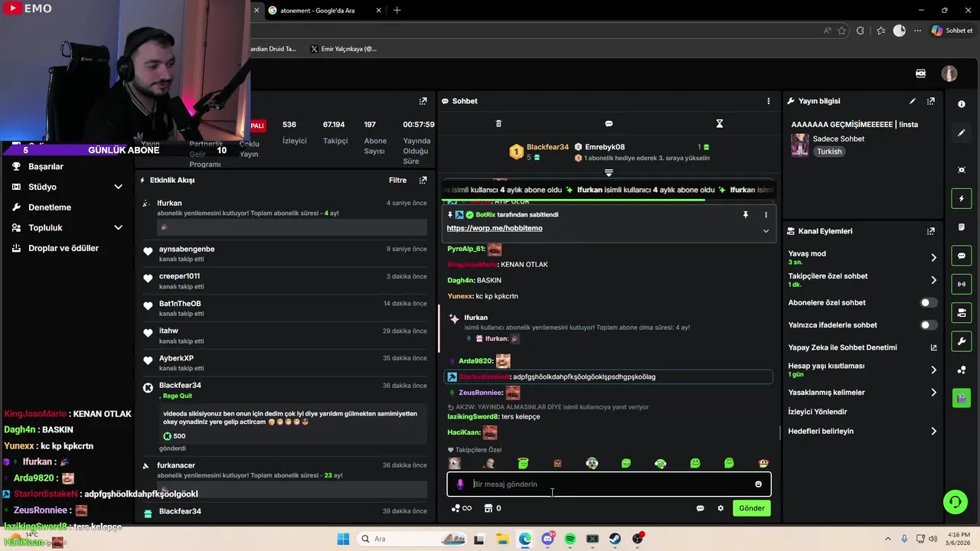The width and height of the screenshot is (980, 551).
Task: Click the speech bubble icon in chat toolbar
Action: coord(609,123)
